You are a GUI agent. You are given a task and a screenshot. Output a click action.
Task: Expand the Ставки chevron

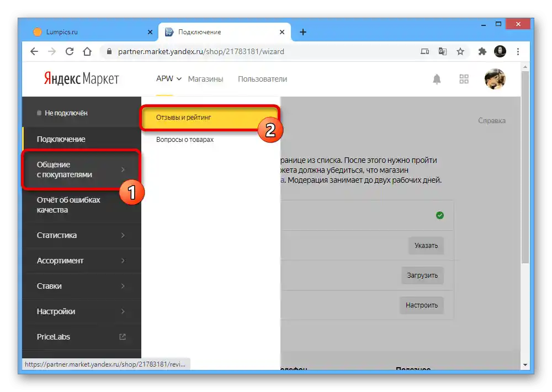click(123, 286)
